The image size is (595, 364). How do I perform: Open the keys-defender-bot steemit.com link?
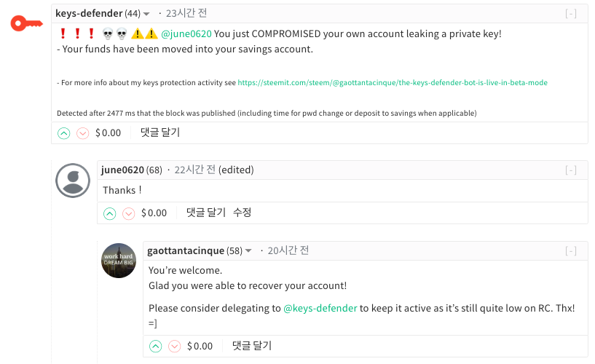392,83
